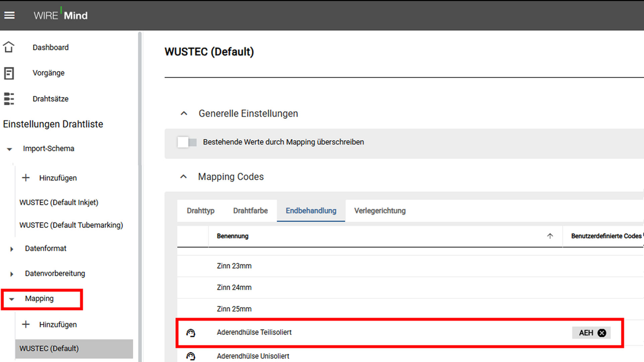
Task: Add new Import-Schema via Hinzufügen
Action: pyautogui.click(x=58, y=178)
